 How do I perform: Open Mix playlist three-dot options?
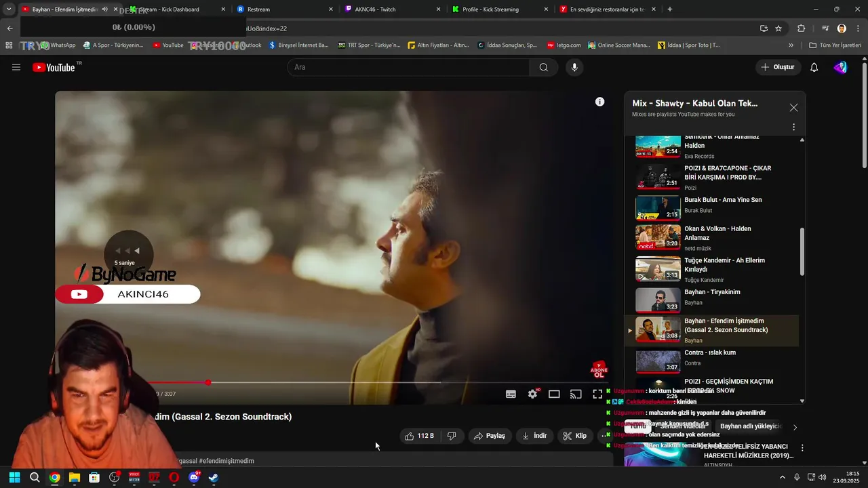[793, 127]
